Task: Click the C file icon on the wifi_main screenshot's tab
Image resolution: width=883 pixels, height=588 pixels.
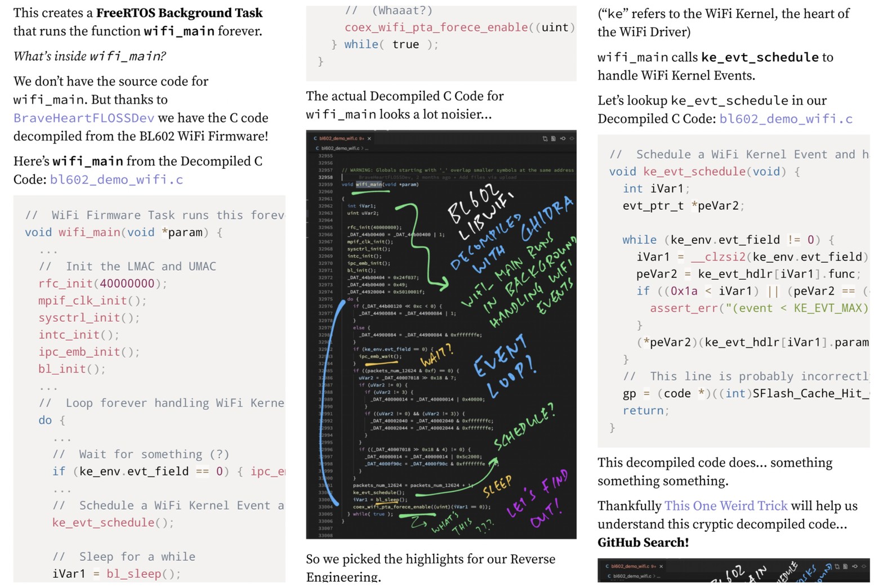Action: [x=315, y=138]
